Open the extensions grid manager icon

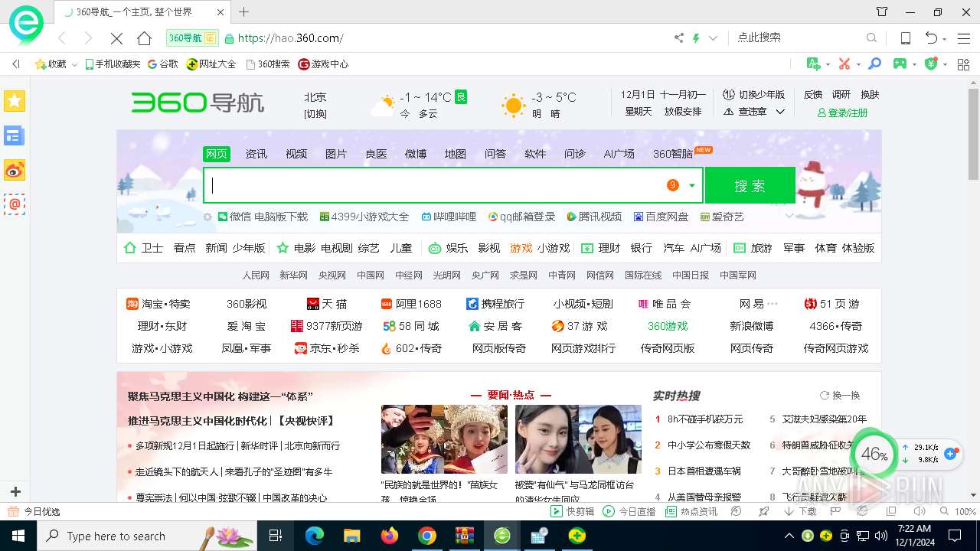pos(964,64)
